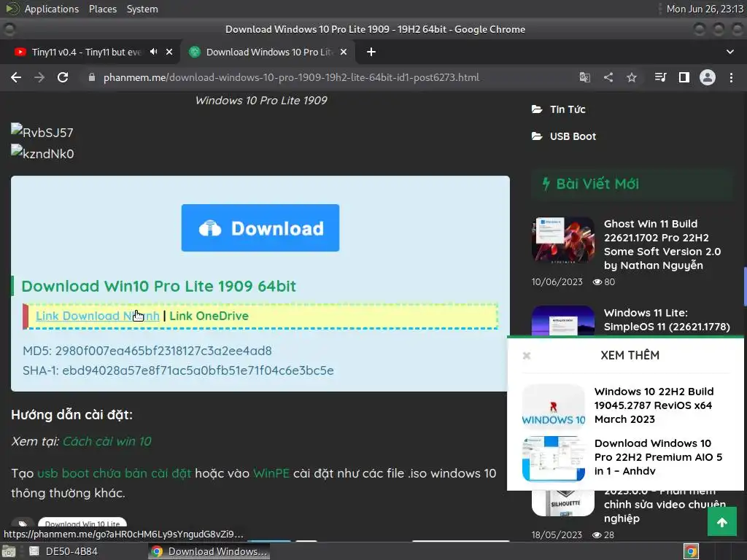Click the Download Win10 Pro Lite 1909 64bit heading

[158, 286]
